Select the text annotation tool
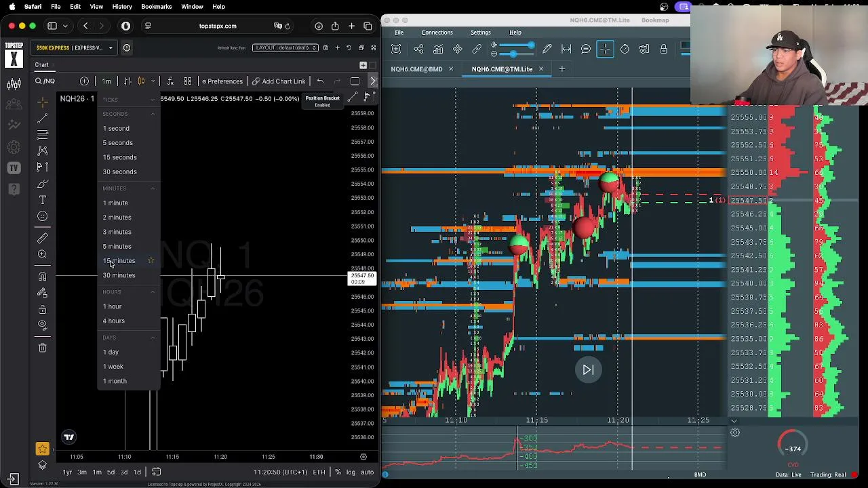The image size is (868, 488). click(x=42, y=200)
